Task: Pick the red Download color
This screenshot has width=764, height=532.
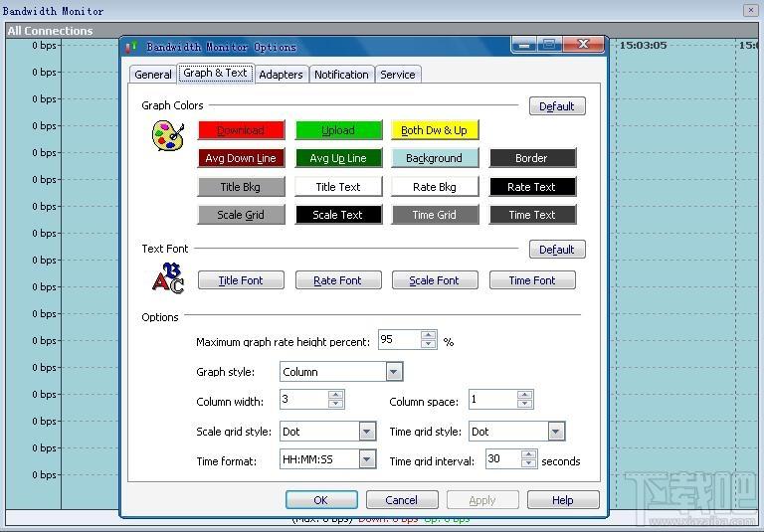Action: point(241,130)
